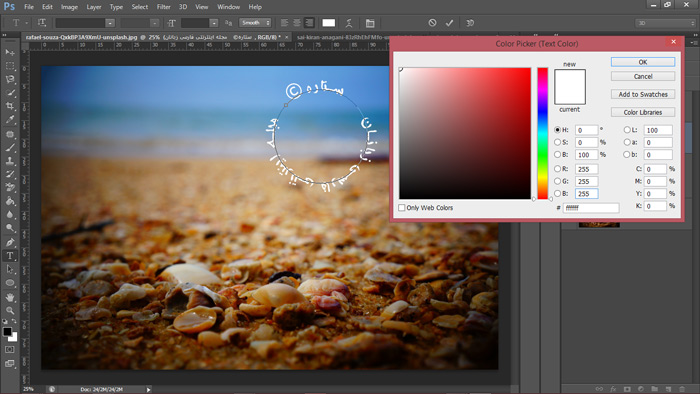This screenshot has height=394, width=700.
Task: Click the text color swatch in options bar
Action: [329, 23]
